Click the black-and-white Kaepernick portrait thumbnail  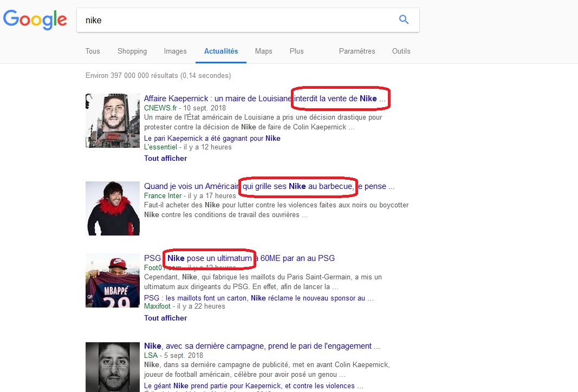[113, 367]
